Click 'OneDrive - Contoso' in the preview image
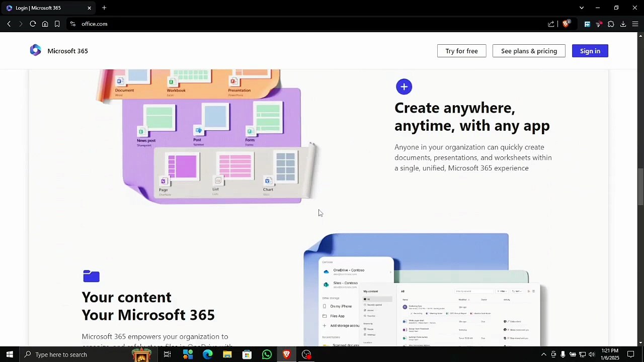Viewport: 644px width, 362px height. point(349,270)
